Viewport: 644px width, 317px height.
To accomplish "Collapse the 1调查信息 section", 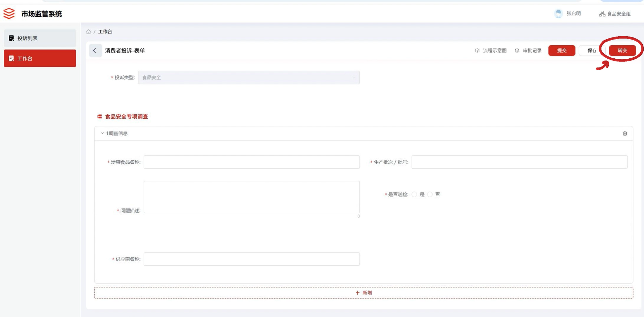I will 102,134.
